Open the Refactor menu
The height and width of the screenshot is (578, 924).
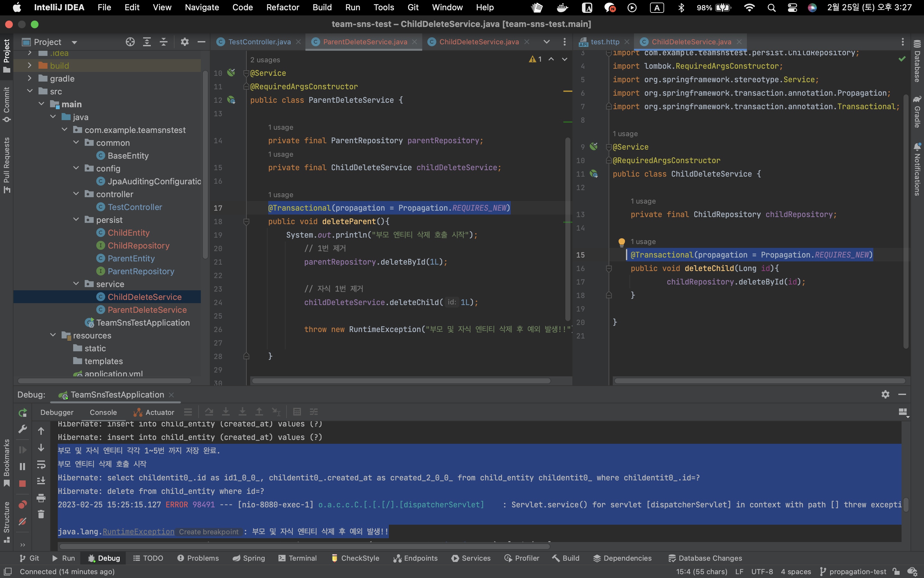[x=283, y=7]
